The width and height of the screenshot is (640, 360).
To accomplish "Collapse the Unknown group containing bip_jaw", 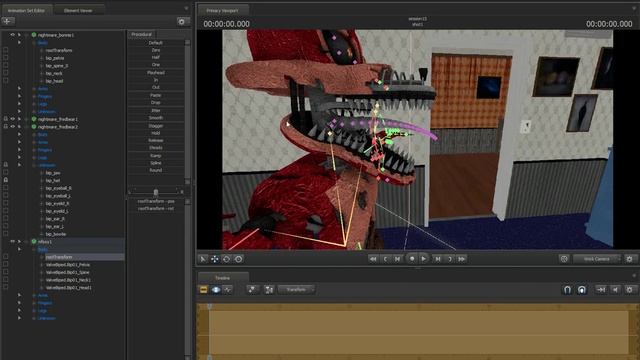I will 19,165.
